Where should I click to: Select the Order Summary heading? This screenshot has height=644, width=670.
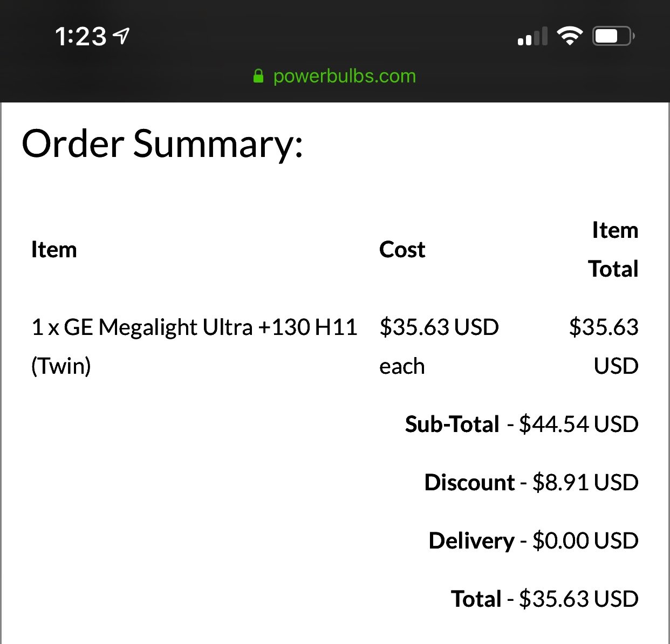coord(162,143)
